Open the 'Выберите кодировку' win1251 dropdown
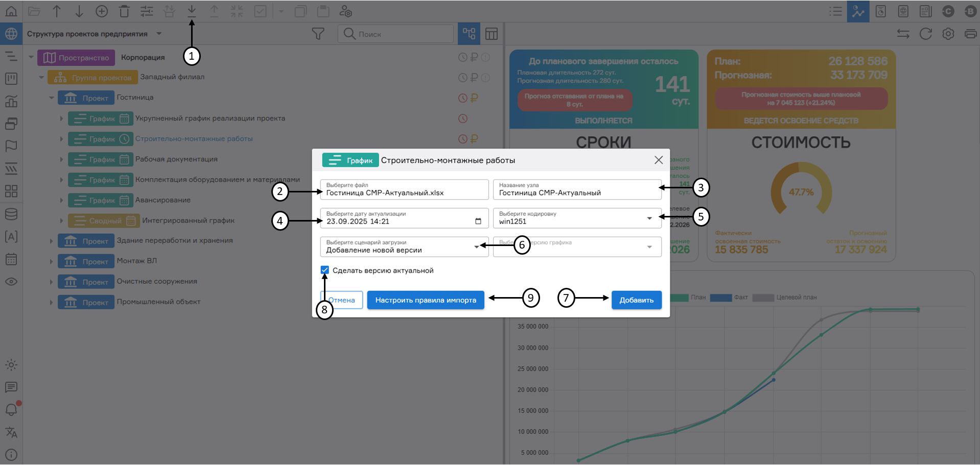 tap(576, 218)
